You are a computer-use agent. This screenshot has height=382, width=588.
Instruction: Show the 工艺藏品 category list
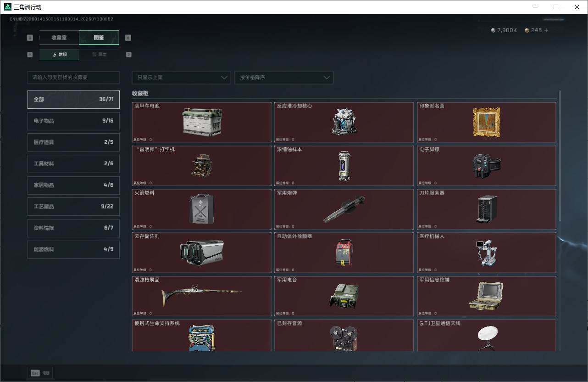[73, 207]
